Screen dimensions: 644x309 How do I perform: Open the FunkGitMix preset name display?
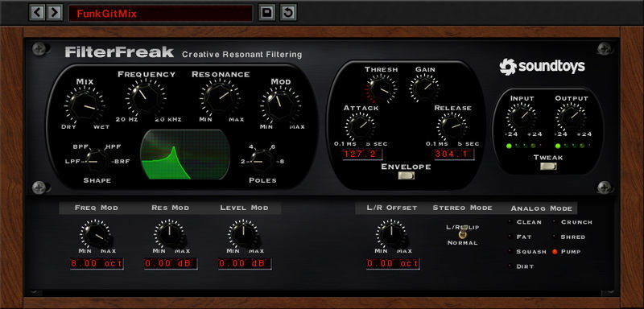(x=160, y=14)
